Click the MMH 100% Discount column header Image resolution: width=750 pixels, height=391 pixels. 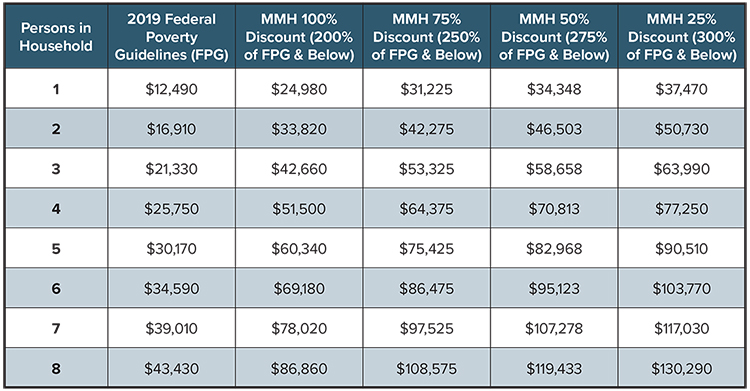pos(299,37)
